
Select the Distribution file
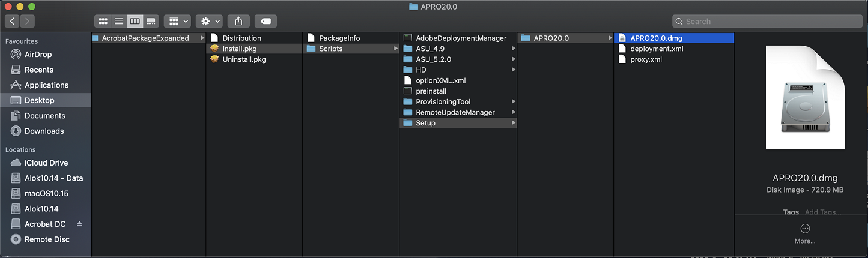point(254,38)
